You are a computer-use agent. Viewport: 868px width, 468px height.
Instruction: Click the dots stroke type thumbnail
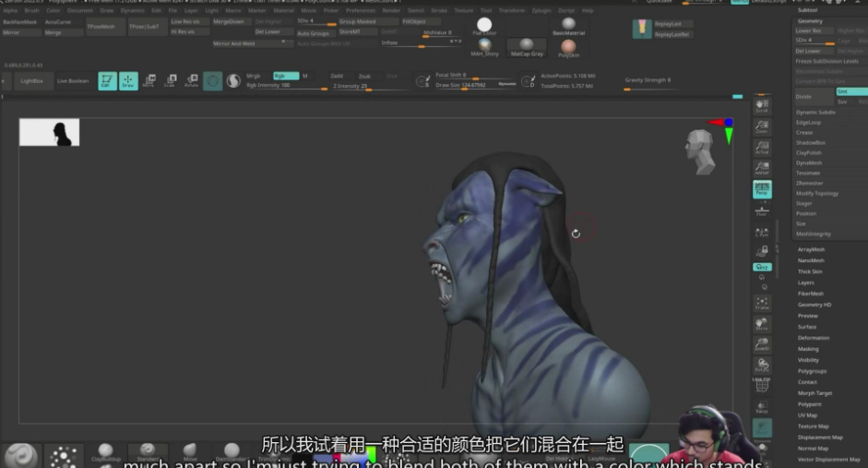click(x=63, y=455)
